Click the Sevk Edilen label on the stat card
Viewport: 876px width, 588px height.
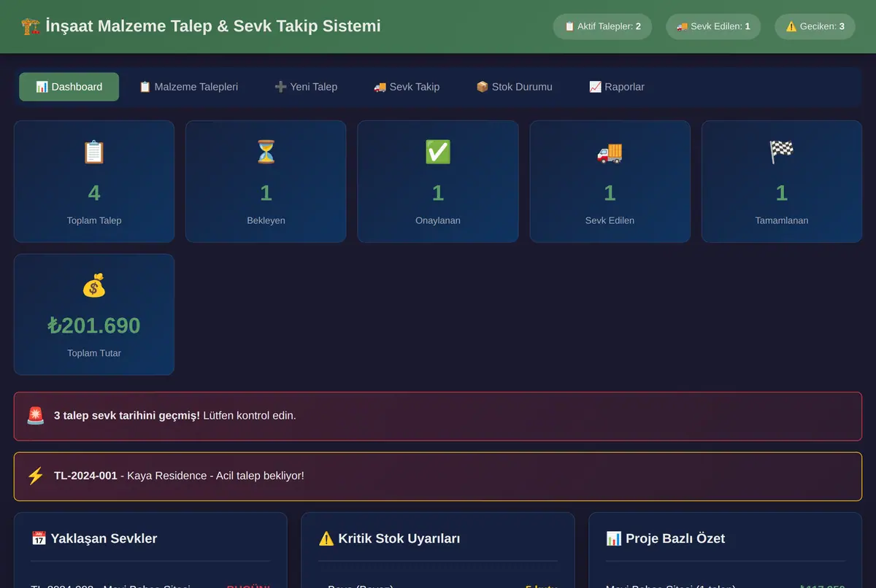tap(610, 220)
